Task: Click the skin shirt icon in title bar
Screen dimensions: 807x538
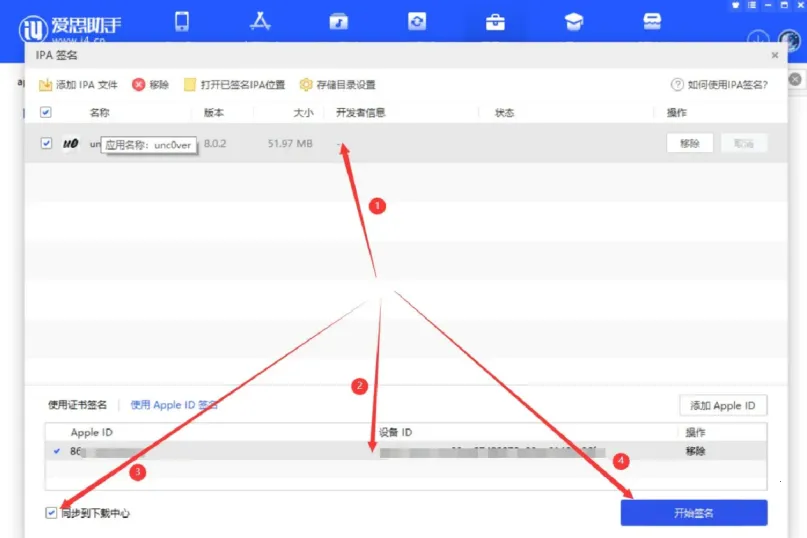Action: [x=735, y=5]
